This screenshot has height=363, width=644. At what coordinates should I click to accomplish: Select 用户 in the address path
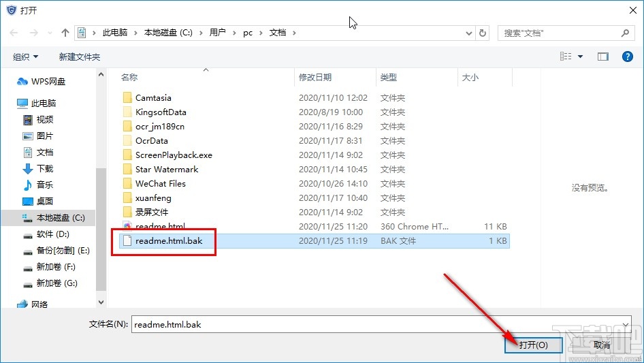pyautogui.click(x=217, y=33)
